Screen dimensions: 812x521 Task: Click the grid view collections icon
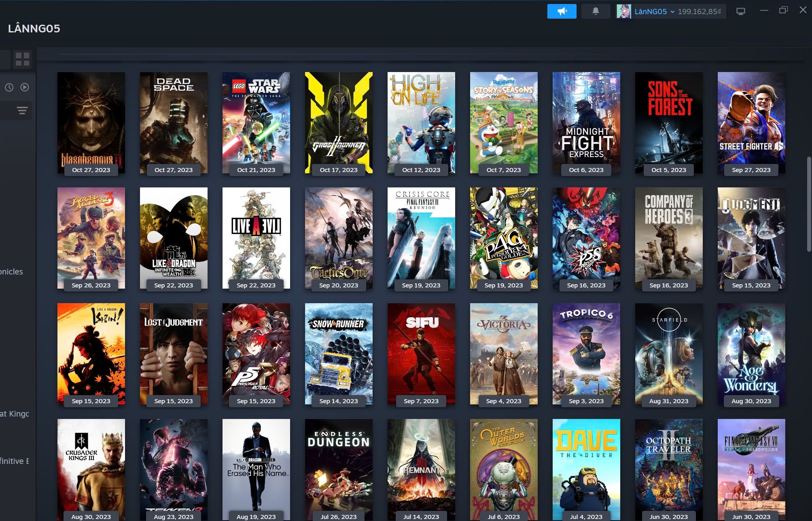click(22, 59)
